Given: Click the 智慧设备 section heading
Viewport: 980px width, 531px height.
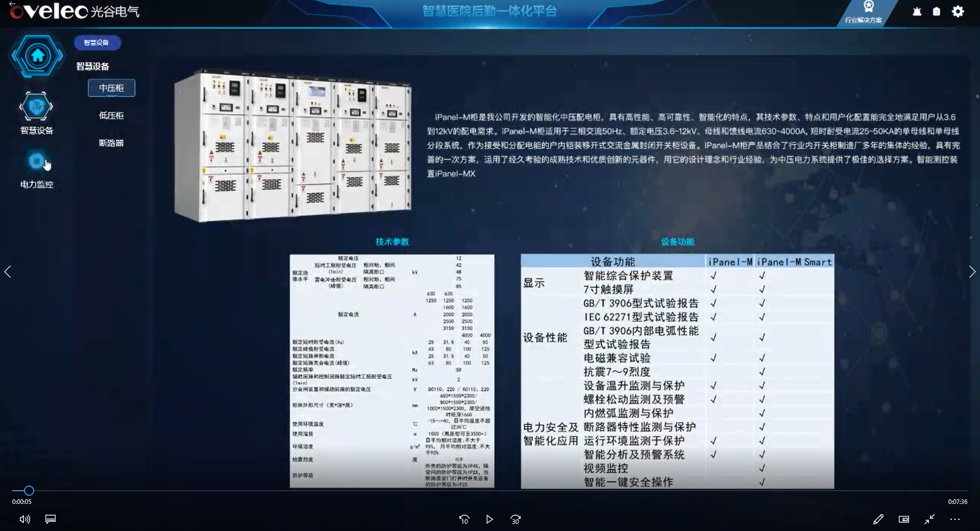Looking at the screenshot, I should [x=92, y=66].
